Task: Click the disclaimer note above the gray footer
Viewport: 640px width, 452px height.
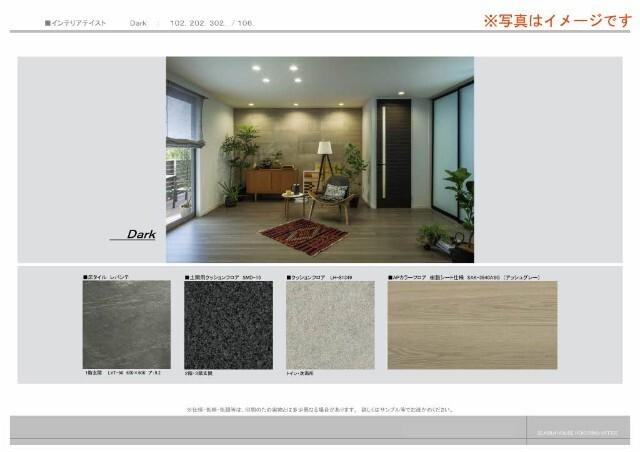Action: [320, 409]
